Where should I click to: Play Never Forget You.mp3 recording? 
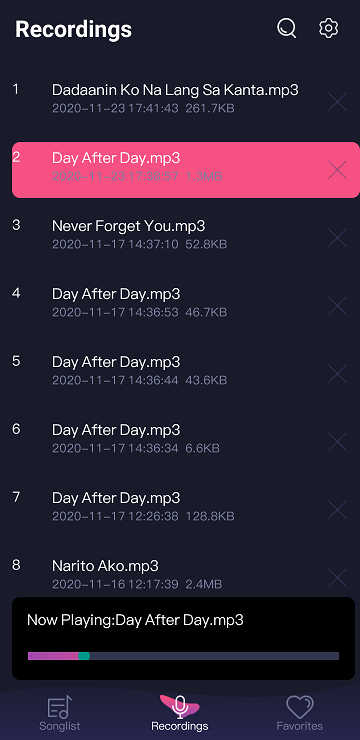[x=128, y=226]
